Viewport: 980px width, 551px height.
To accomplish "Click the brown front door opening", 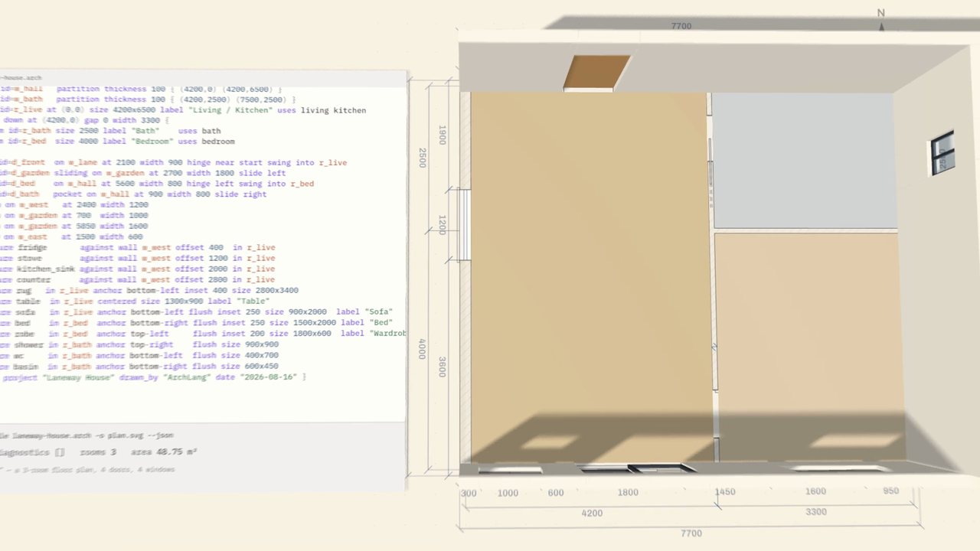I will pos(596,72).
